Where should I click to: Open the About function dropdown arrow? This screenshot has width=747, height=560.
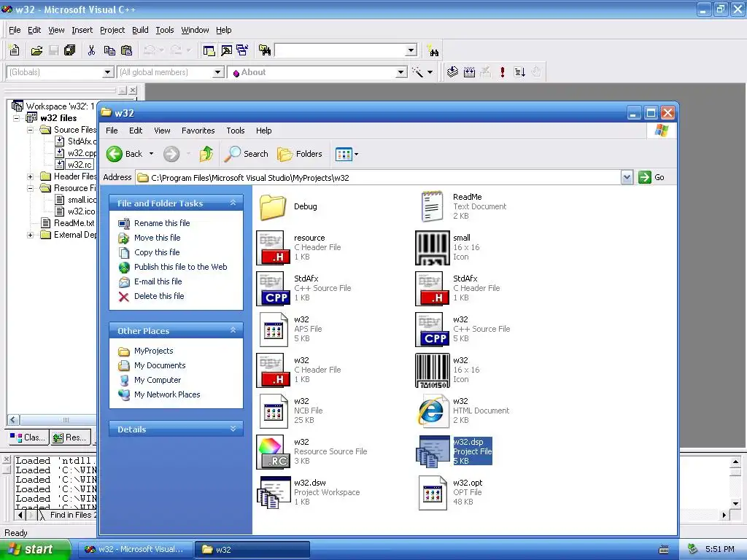click(x=401, y=72)
